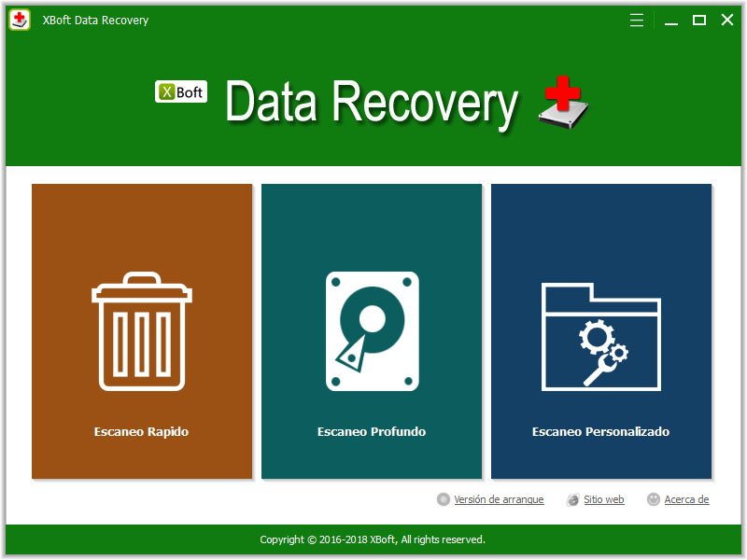This screenshot has width=747, height=560.
Task: Click the folder with gears icon
Action: [600, 337]
